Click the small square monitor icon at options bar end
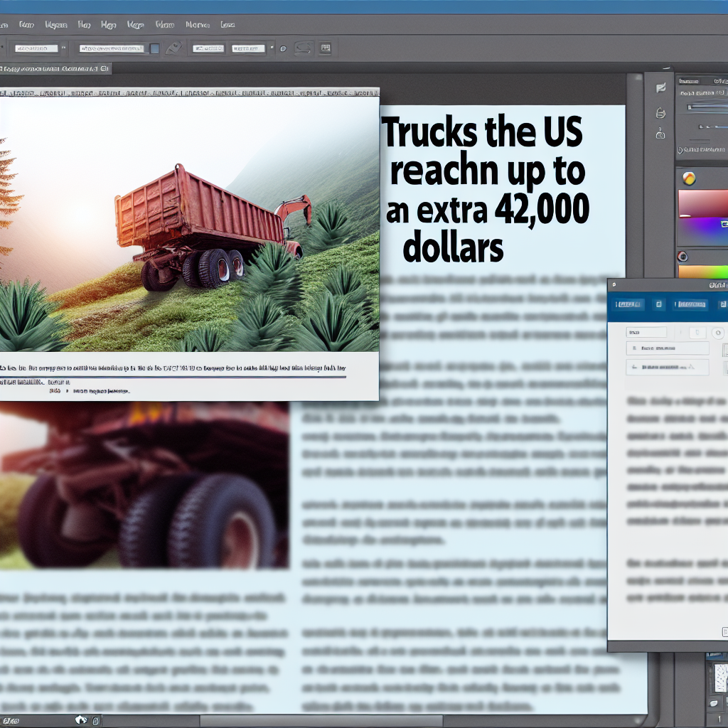Screen dimensions: 728x728 325,48
